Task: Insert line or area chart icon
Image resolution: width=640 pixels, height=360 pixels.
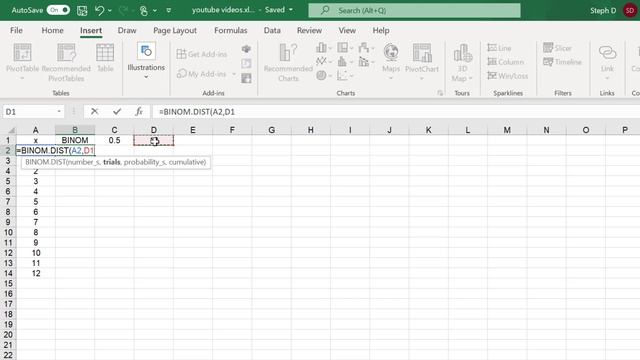Action: click(x=321, y=62)
